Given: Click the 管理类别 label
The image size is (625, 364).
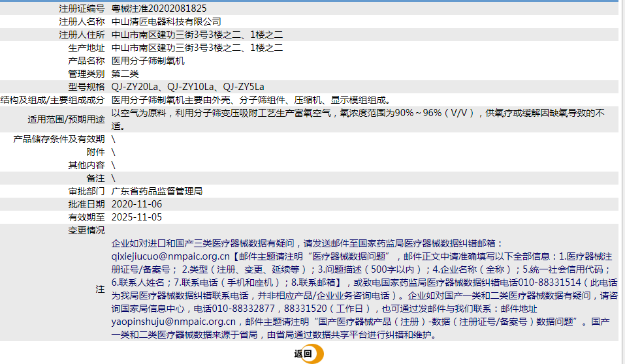Looking at the screenshot, I should click(x=86, y=74).
